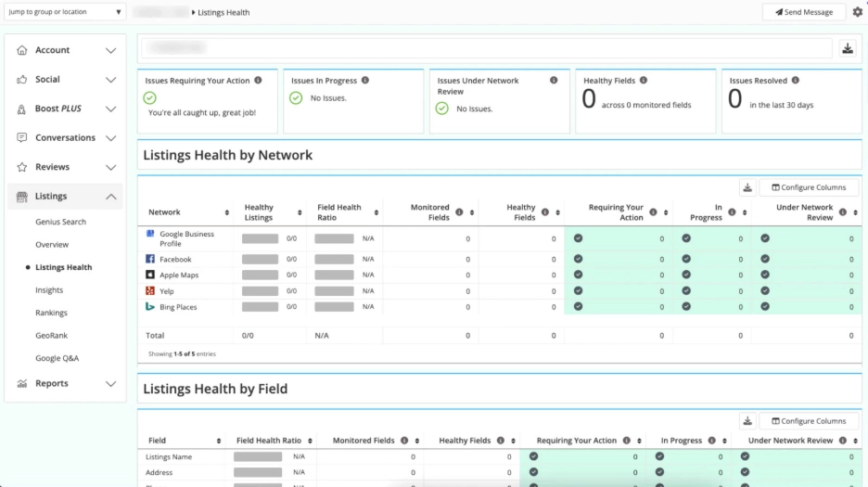Open GeoRank under Listings
This screenshot has height=487, width=868.
pyautogui.click(x=52, y=335)
